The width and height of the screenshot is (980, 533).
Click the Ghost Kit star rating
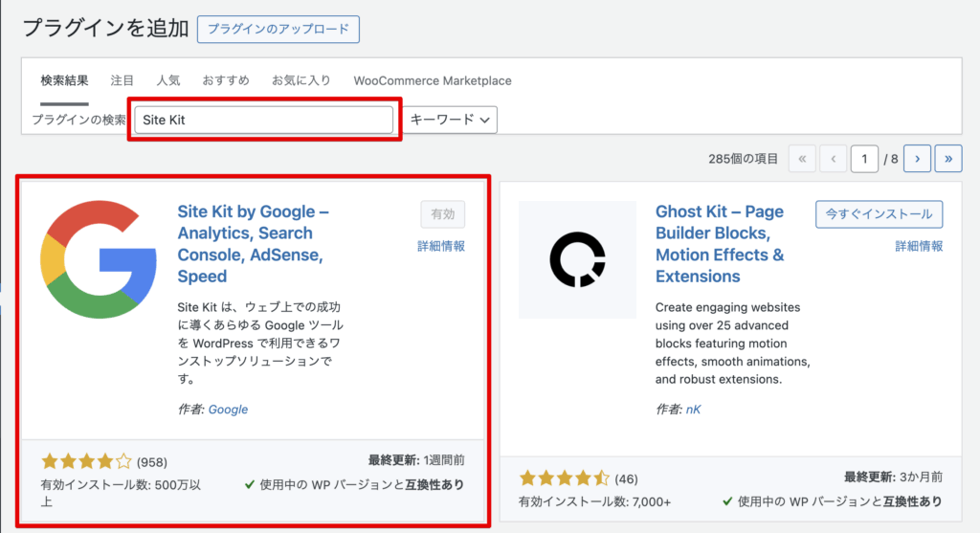(x=564, y=477)
